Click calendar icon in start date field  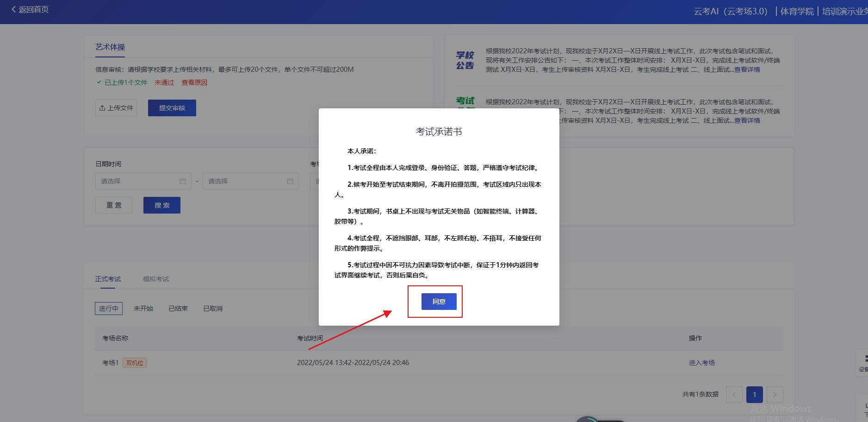[183, 181]
